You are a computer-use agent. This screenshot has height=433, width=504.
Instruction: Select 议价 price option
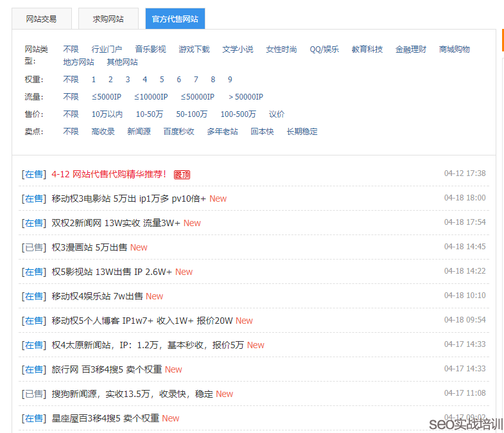[x=277, y=114]
